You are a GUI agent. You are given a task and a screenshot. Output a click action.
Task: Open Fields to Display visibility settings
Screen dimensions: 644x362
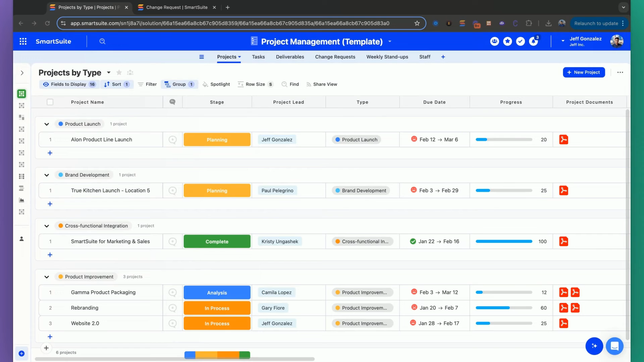click(69, 84)
